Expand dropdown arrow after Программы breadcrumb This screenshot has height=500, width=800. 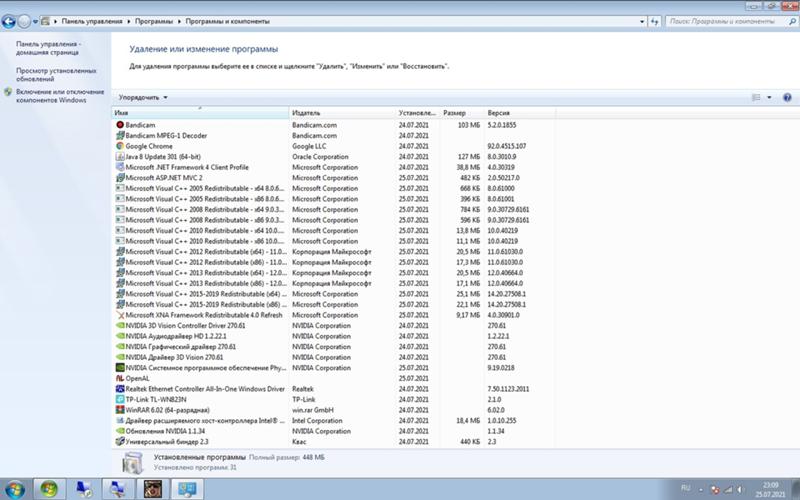pos(179,21)
